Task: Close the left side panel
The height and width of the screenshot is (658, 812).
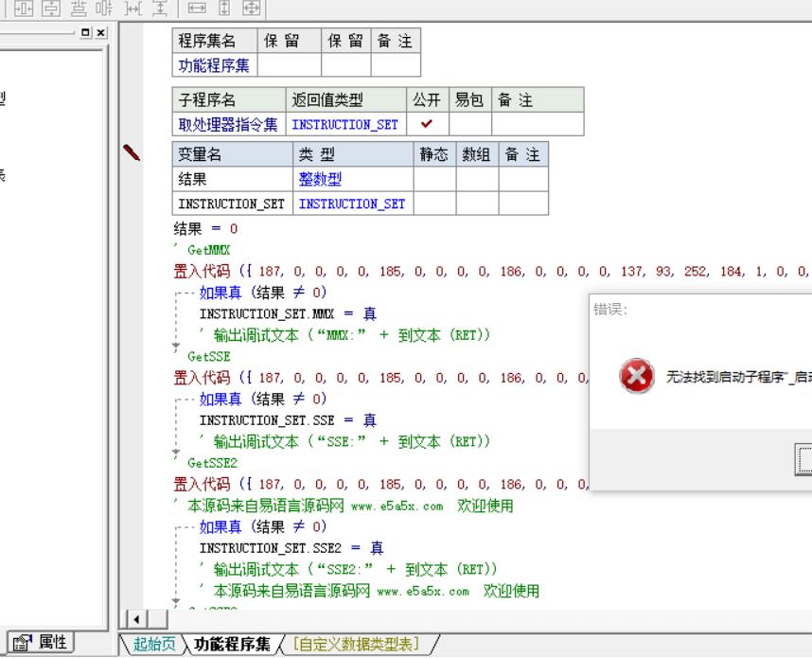Action: [101, 33]
